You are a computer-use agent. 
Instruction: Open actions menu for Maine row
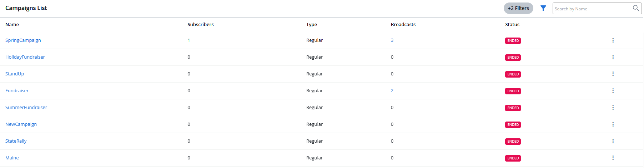[613, 158]
